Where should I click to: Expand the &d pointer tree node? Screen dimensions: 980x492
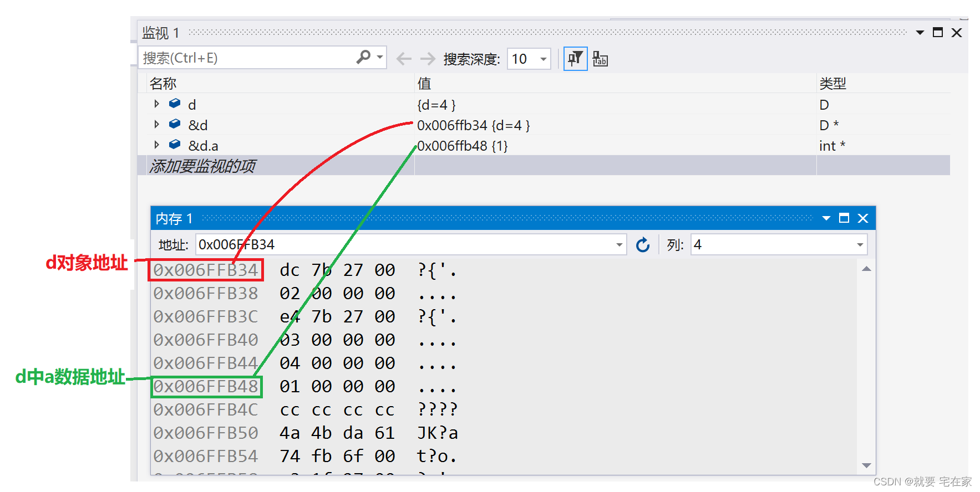pyautogui.click(x=156, y=125)
